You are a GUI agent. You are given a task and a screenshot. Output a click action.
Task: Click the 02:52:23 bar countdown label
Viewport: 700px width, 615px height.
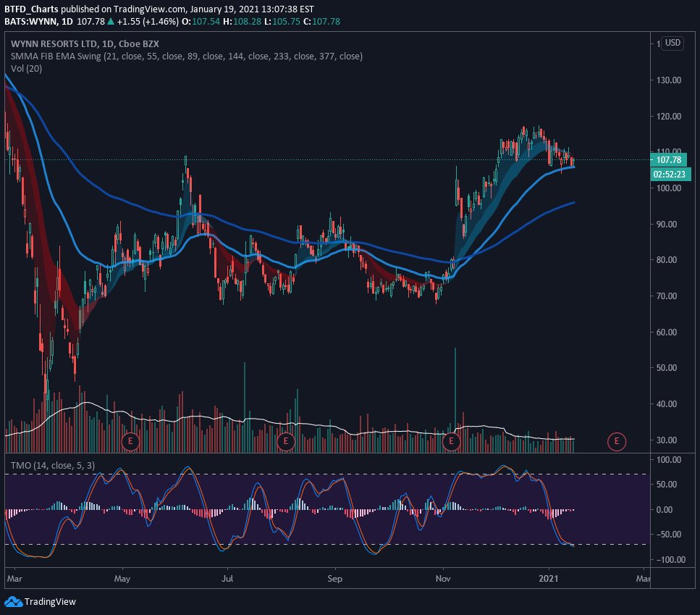670,174
